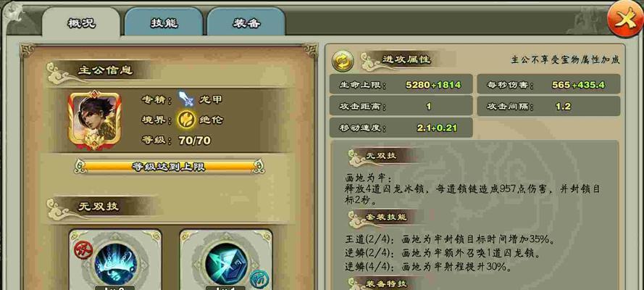This screenshot has width=644, height=290.
Task: Select the blue chain ice-lock skill icon
Action: 115,263
